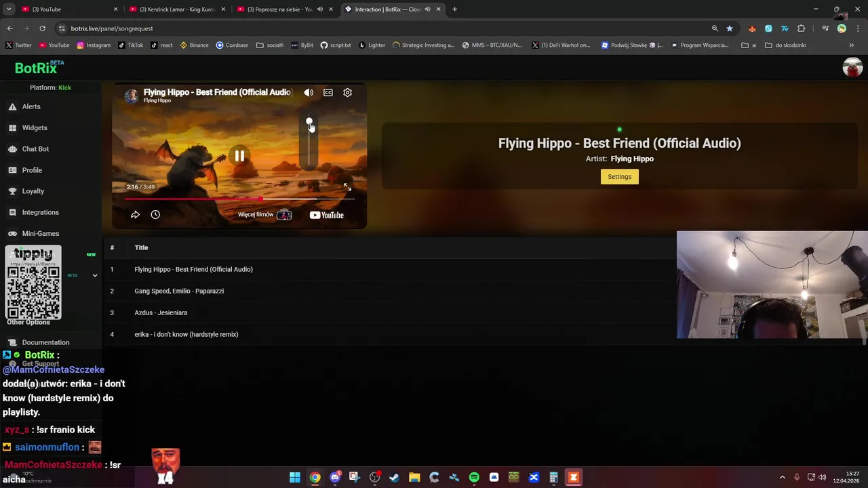This screenshot has width=868, height=488.
Task: Click the yellow Settings button
Action: point(619,177)
